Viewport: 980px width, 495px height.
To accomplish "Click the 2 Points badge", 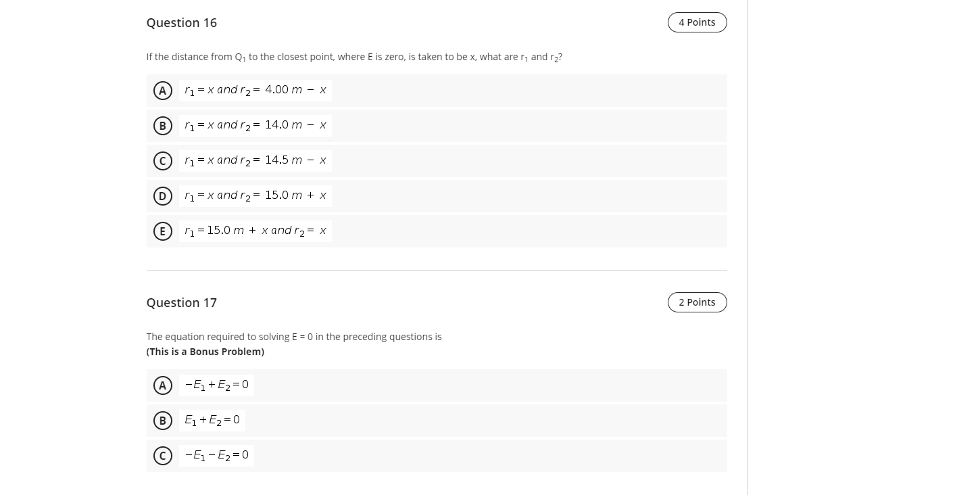I will point(697,302).
